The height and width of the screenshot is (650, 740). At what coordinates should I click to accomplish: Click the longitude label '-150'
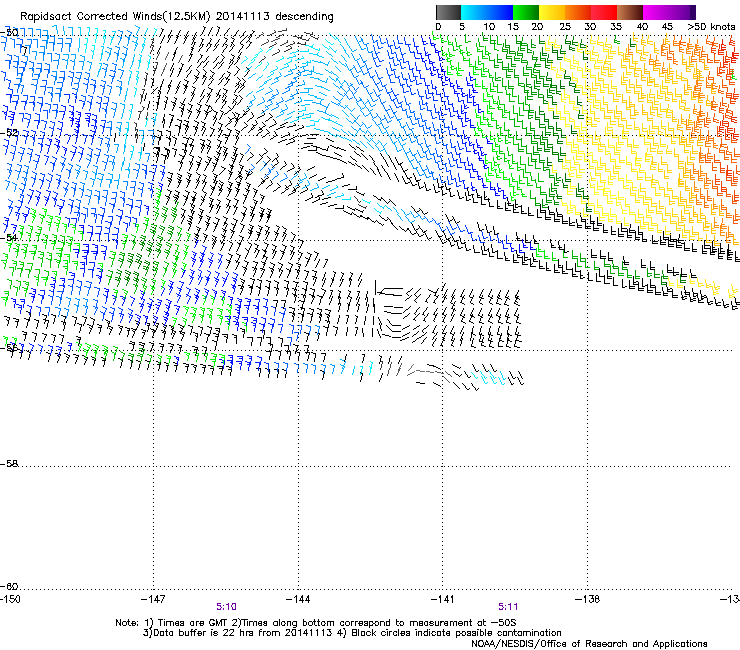coord(10,599)
